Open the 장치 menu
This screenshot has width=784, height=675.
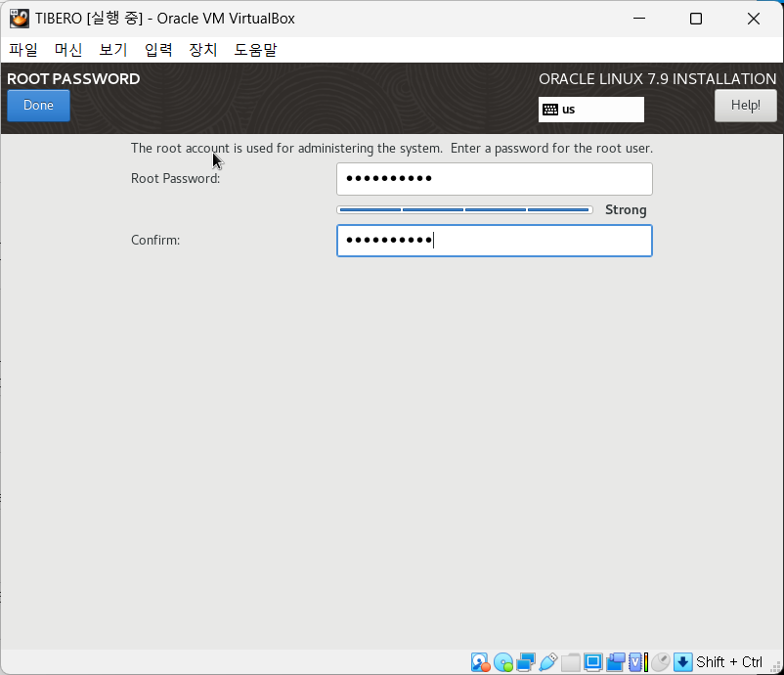[203, 50]
